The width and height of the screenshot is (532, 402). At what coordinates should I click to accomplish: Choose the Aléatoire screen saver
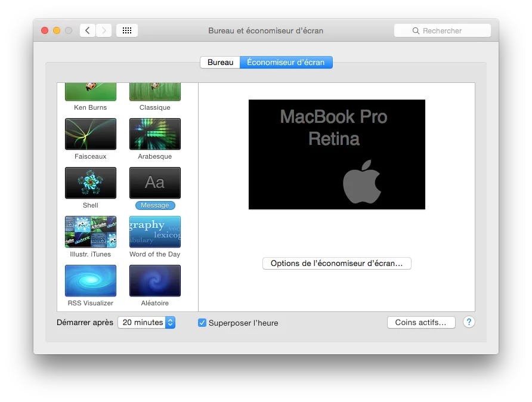155,280
